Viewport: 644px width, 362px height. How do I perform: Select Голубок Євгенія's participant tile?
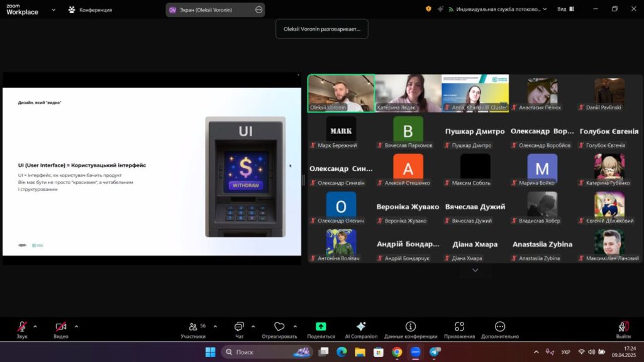point(609,131)
